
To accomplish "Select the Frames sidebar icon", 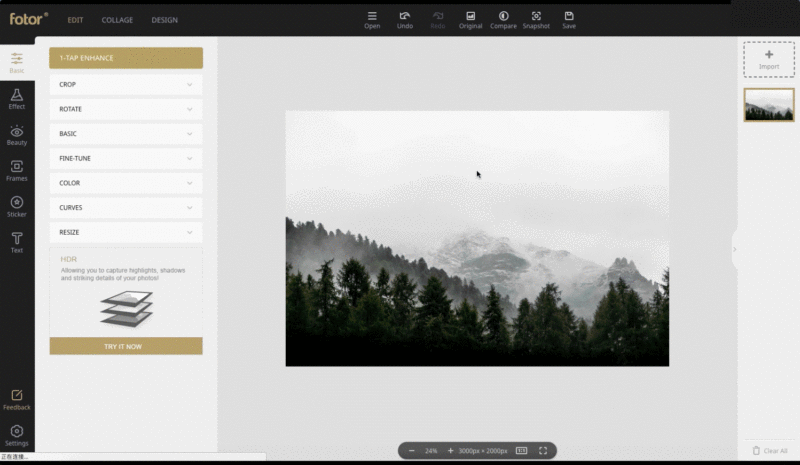I will pos(17,171).
